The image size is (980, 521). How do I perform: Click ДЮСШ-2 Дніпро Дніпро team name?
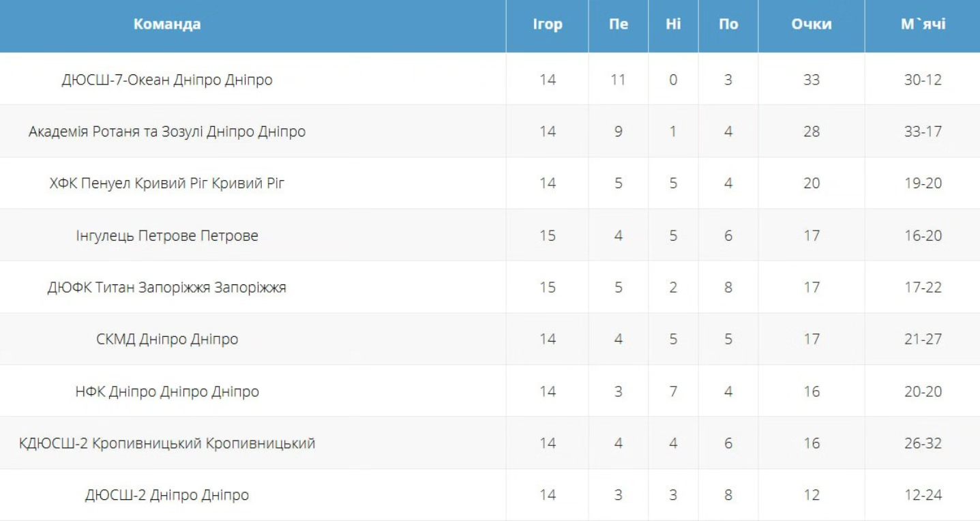pyautogui.click(x=167, y=495)
